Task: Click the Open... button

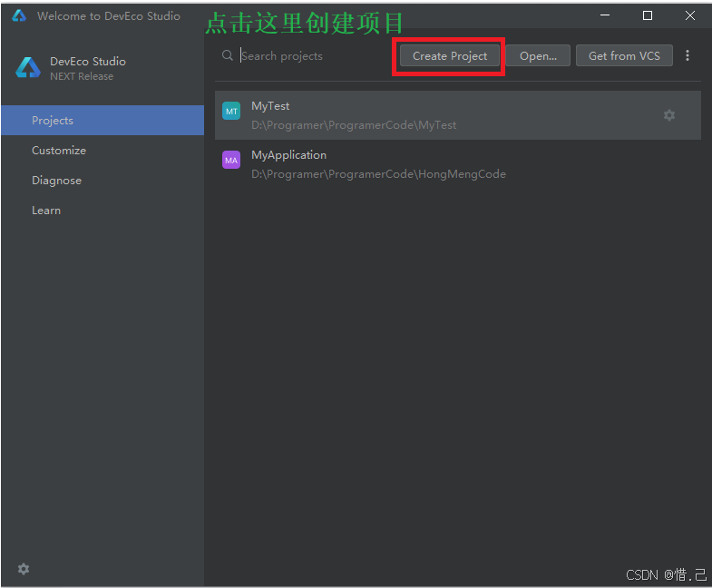Action: pyautogui.click(x=538, y=56)
